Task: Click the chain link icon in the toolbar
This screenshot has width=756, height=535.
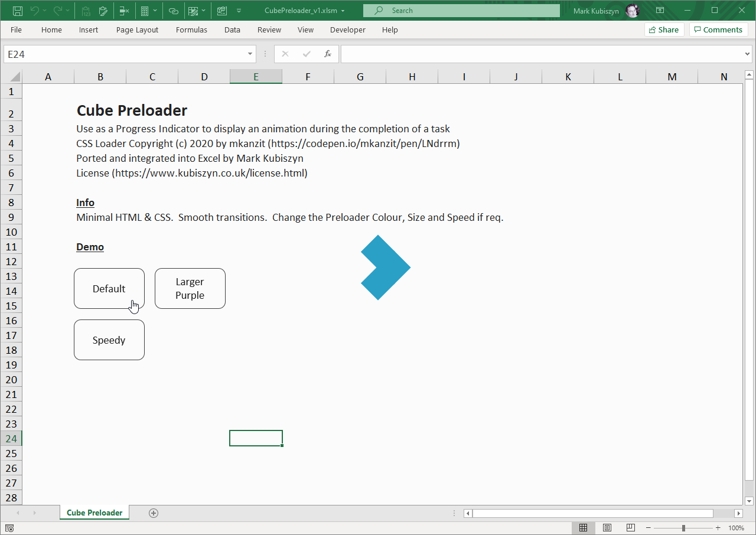Action: click(173, 11)
